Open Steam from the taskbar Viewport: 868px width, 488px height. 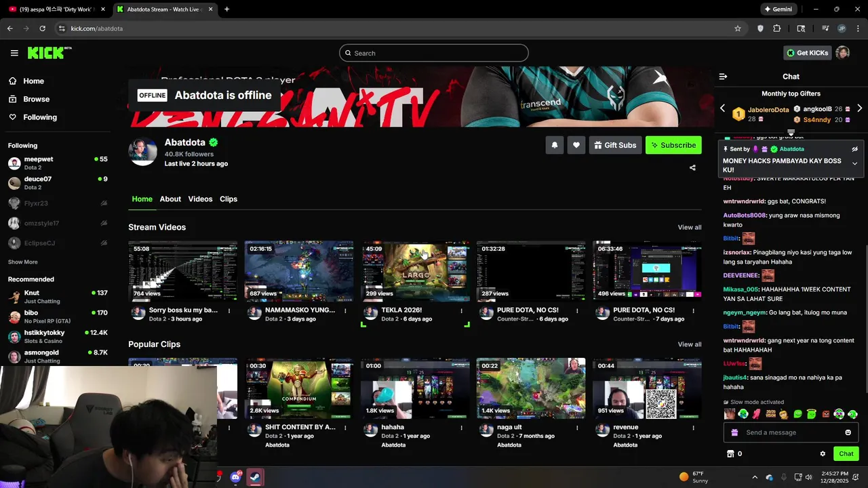coord(255,477)
